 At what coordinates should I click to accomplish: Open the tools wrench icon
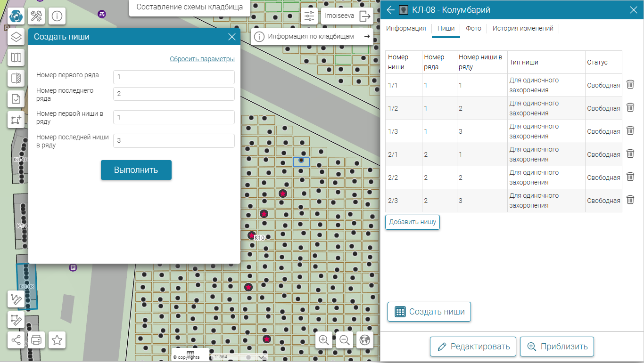coord(36,16)
